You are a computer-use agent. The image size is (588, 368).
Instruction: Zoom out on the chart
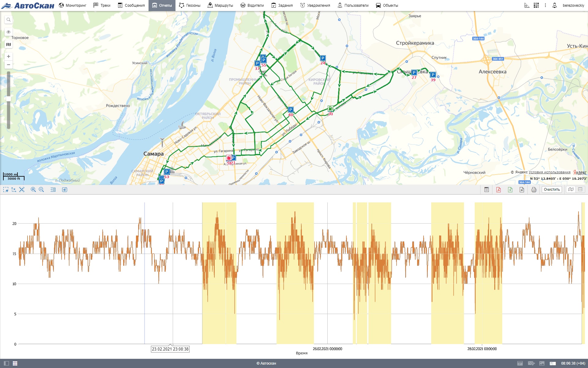coord(41,190)
